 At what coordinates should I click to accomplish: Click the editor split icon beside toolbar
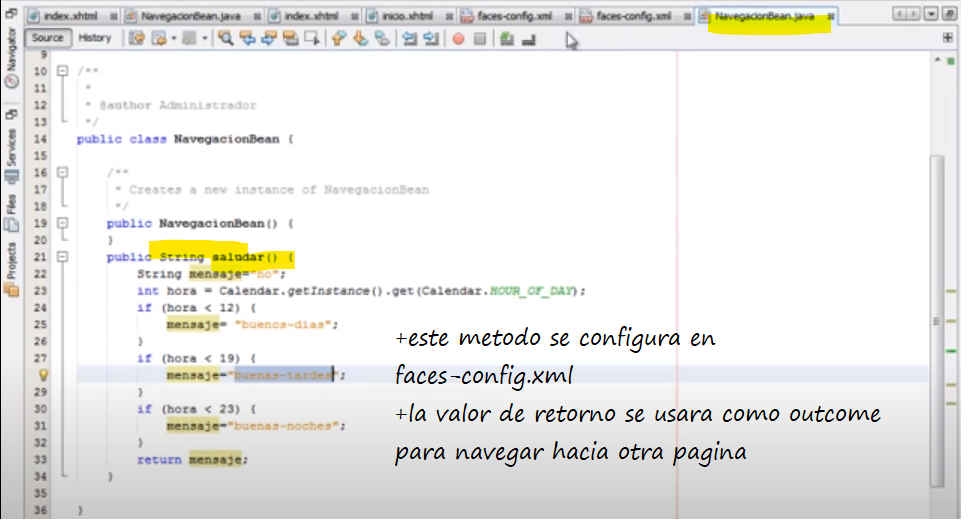948,38
